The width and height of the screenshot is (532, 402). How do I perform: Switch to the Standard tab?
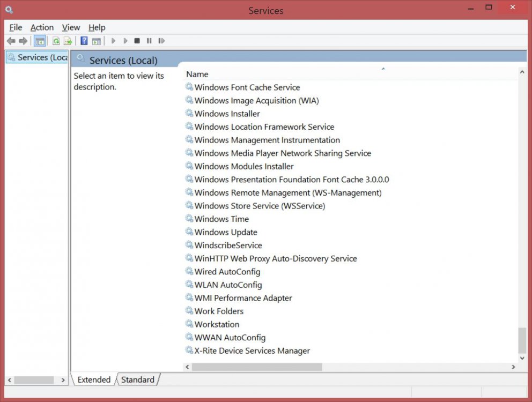(138, 379)
